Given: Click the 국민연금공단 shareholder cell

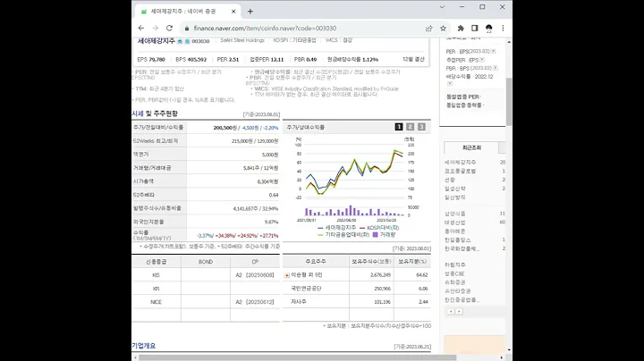Looking at the screenshot, I should click(x=316, y=289).
